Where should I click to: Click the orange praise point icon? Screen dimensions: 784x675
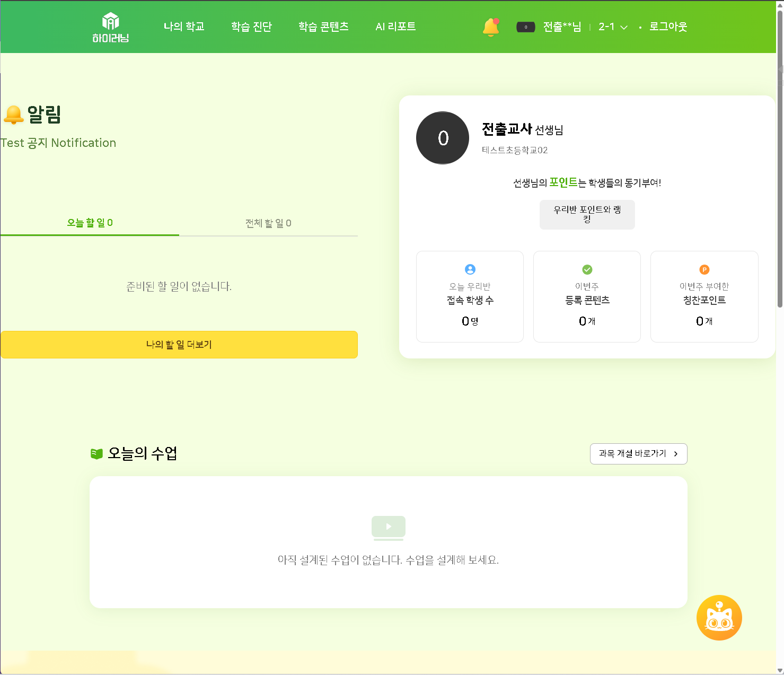[x=704, y=269]
